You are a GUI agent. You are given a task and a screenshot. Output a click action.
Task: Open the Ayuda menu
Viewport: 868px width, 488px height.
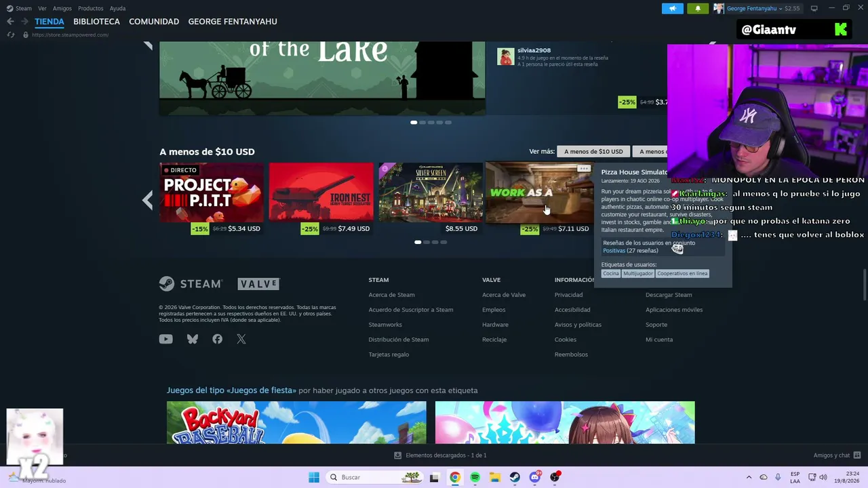pos(117,8)
